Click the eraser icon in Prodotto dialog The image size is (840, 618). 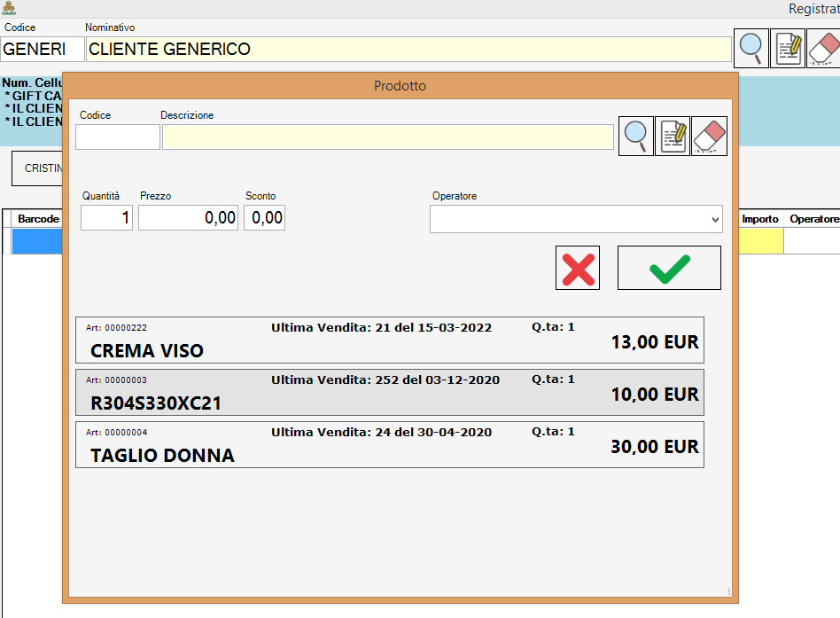pyautogui.click(x=709, y=137)
